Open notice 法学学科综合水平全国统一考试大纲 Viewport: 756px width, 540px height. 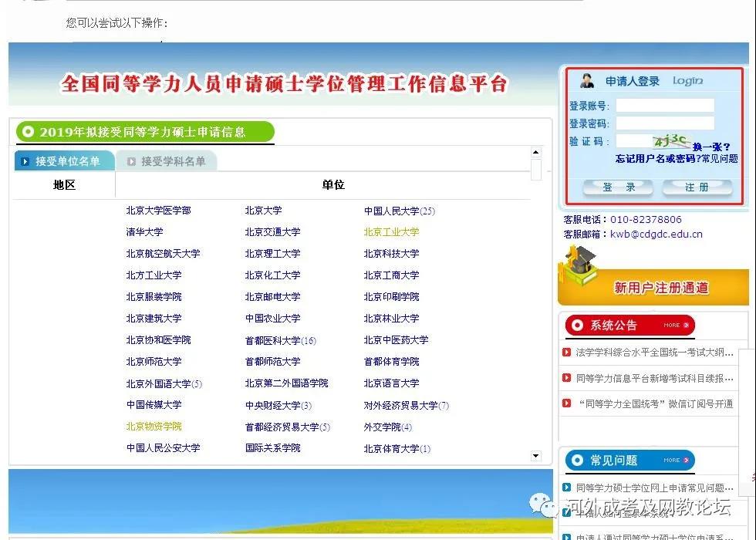pyautogui.click(x=655, y=353)
